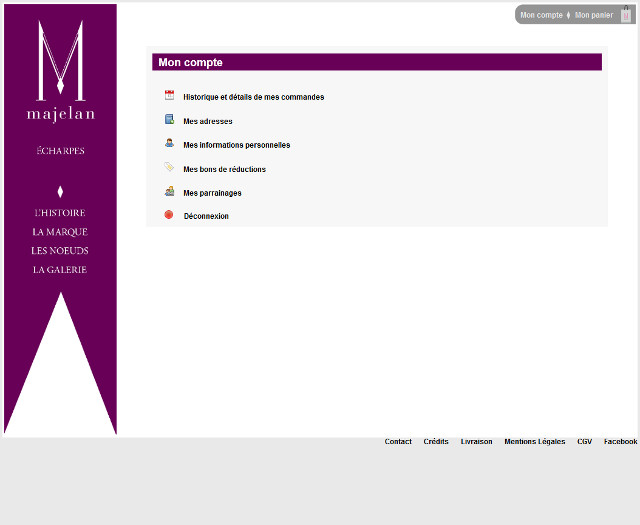Navigate to La Galerie menu item
640x525 pixels.
point(60,270)
